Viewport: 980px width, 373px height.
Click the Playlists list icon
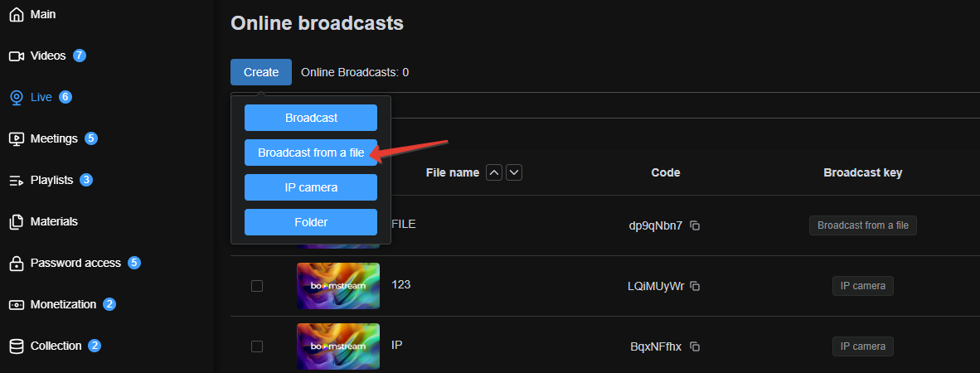click(x=17, y=181)
